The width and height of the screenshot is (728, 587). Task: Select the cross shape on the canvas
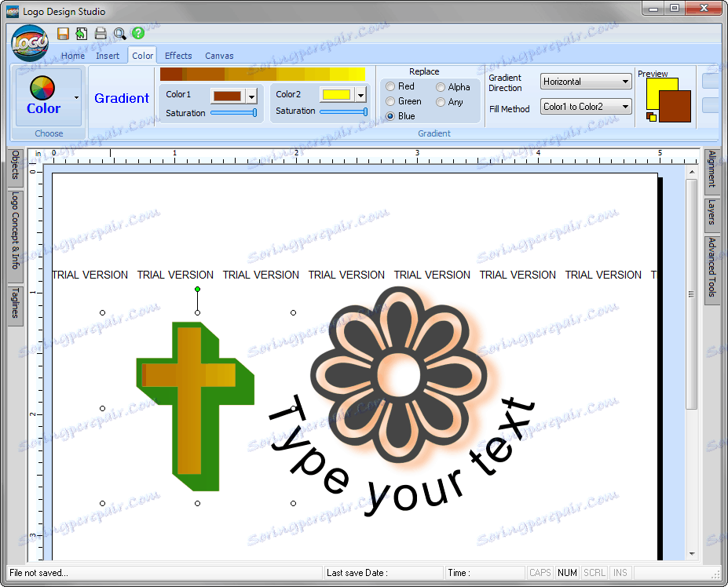[196, 407]
